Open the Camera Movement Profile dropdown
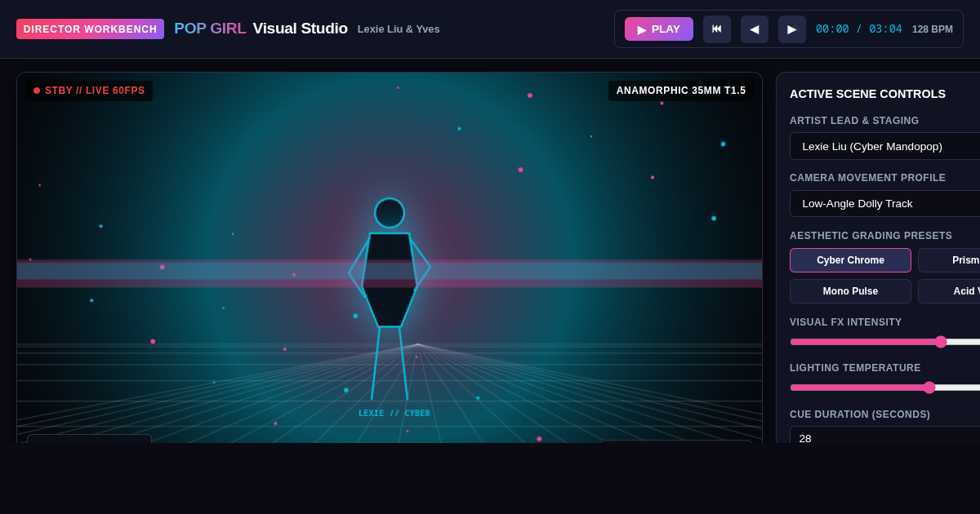Image resolution: width=980 pixels, height=514 pixels. 885,204
